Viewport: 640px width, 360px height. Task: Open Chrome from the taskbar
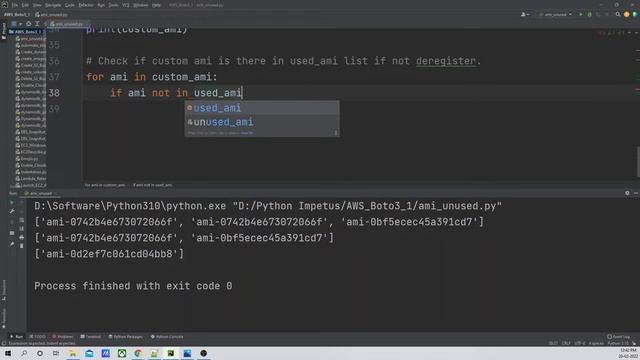[x=138, y=353]
